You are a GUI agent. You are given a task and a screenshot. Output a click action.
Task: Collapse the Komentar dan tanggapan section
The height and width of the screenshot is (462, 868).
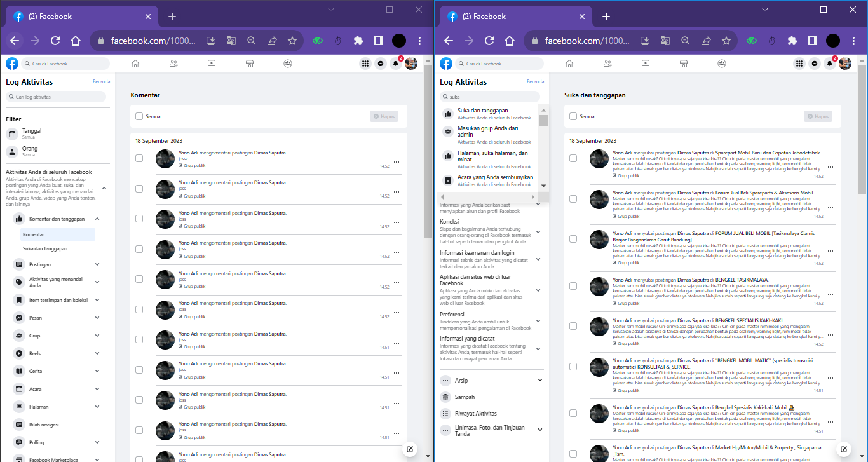point(97,219)
